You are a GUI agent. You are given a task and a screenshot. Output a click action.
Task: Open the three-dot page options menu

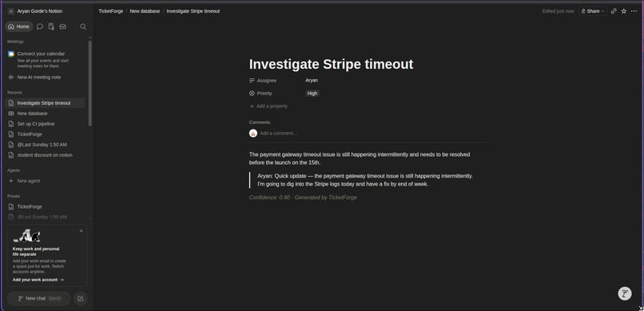coord(634,11)
